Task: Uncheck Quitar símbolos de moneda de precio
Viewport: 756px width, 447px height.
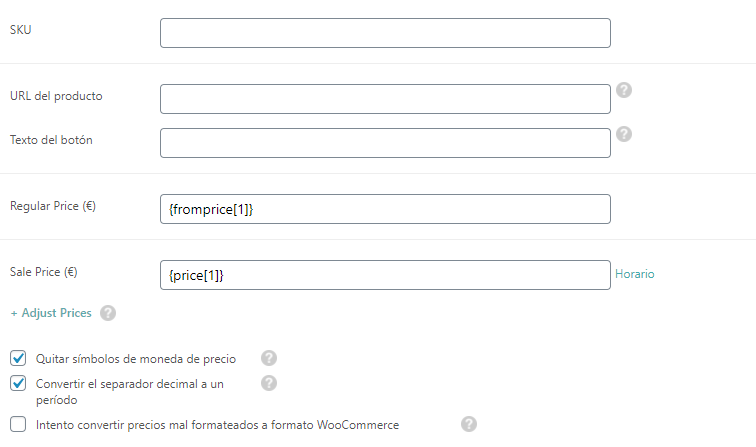Action: 18,358
